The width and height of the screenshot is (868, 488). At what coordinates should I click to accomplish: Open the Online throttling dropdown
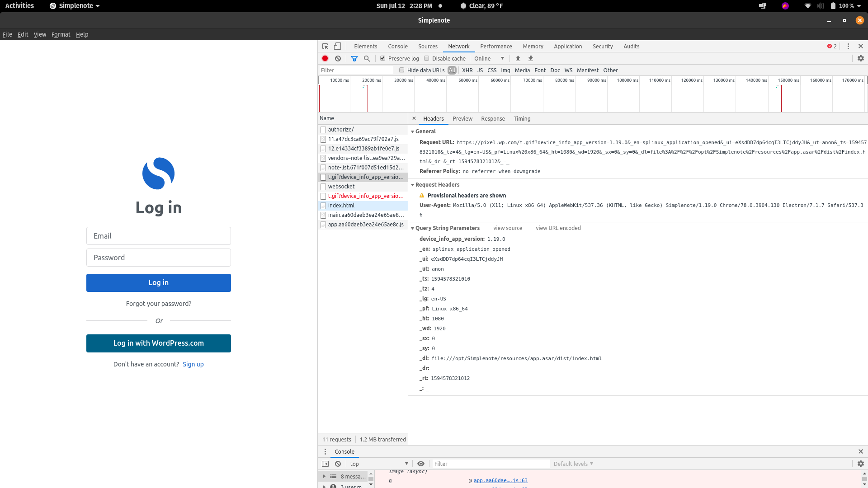coord(489,58)
